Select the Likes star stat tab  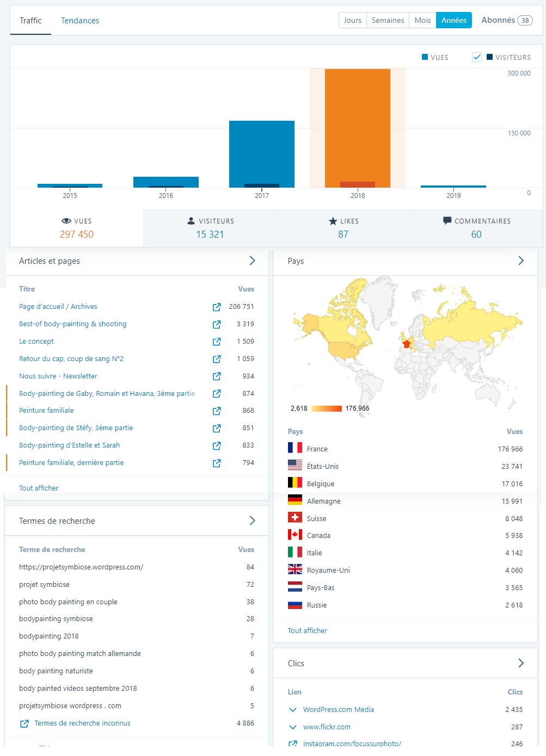pos(343,228)
